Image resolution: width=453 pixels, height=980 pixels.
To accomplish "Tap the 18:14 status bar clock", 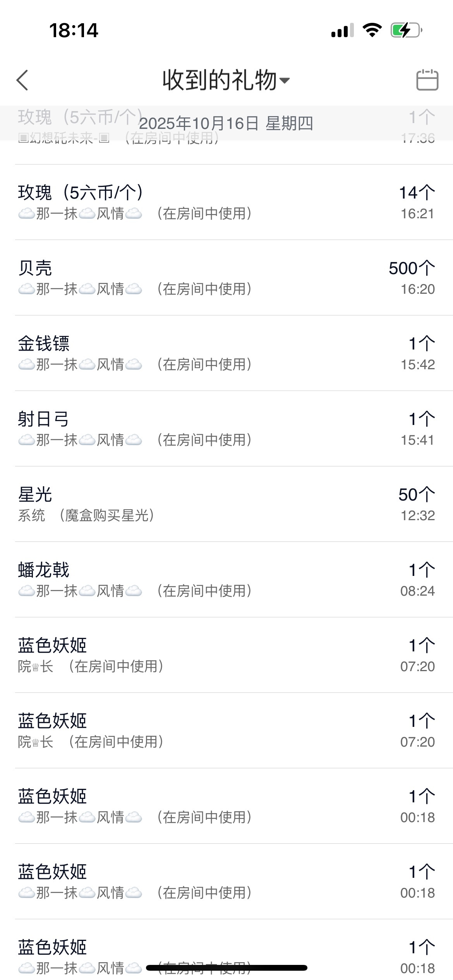I will point(74,30).
